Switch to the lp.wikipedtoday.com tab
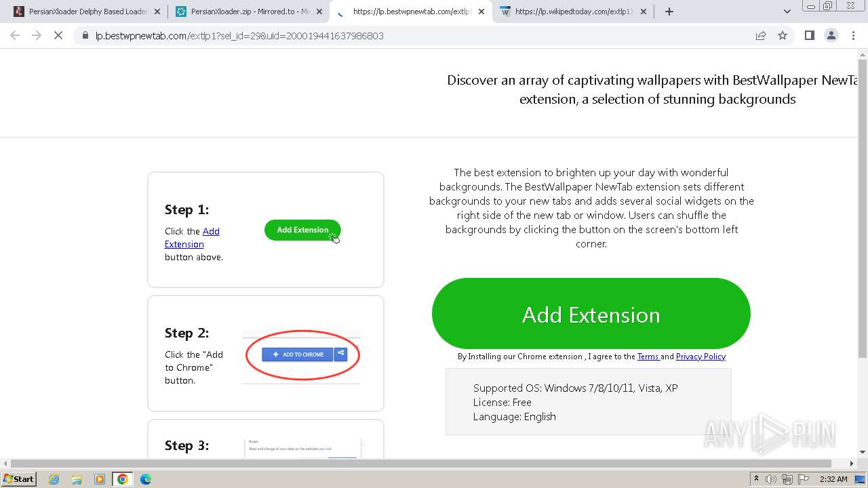The height and width of the screenshot is (488, 868). 574,12
